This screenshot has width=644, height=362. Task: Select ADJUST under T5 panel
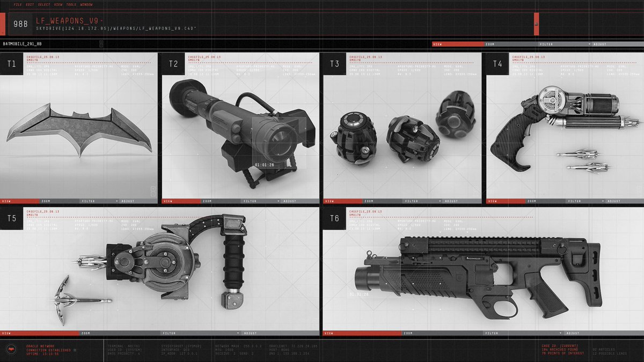click(280, 333)
